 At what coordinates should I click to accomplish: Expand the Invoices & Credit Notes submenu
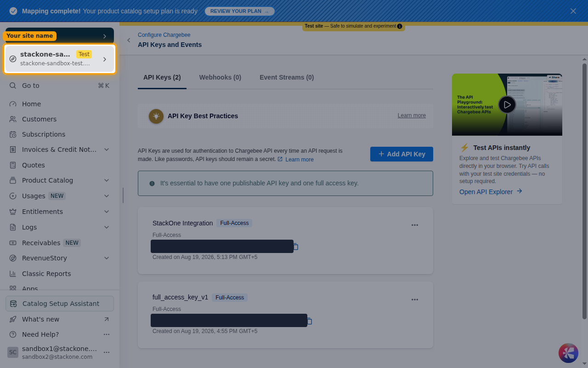pyautogui.click(x=107, y=149)
